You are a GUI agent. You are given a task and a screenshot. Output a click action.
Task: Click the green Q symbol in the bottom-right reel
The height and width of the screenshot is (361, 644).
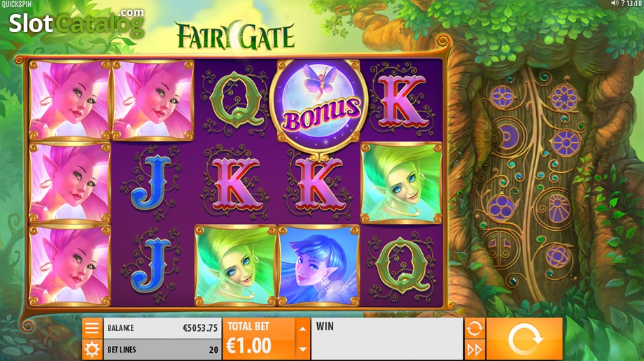pos(401,265)
